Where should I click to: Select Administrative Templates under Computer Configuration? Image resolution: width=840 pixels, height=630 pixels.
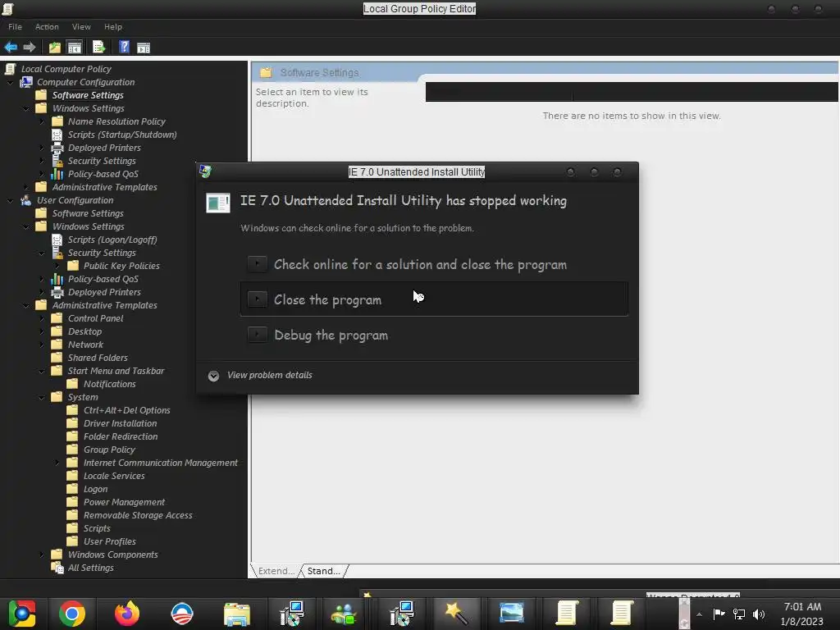point(104,187)
